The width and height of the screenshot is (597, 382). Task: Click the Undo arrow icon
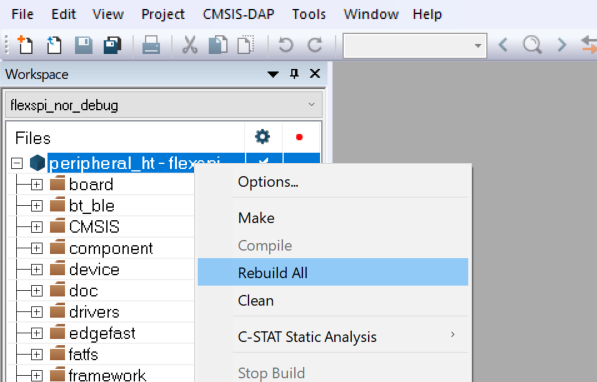[x=286, y=45]
